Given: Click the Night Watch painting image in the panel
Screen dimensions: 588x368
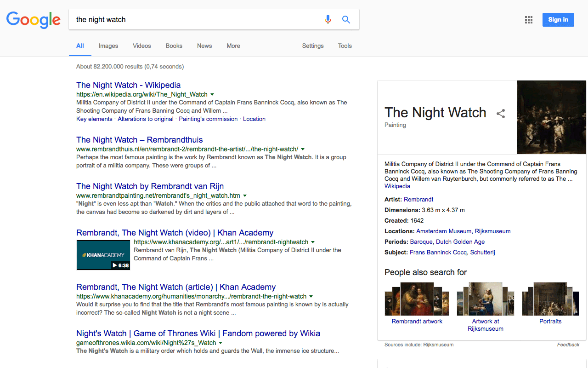Looking at the screenshot, I should pyautogui.click(x=551, y=117).
